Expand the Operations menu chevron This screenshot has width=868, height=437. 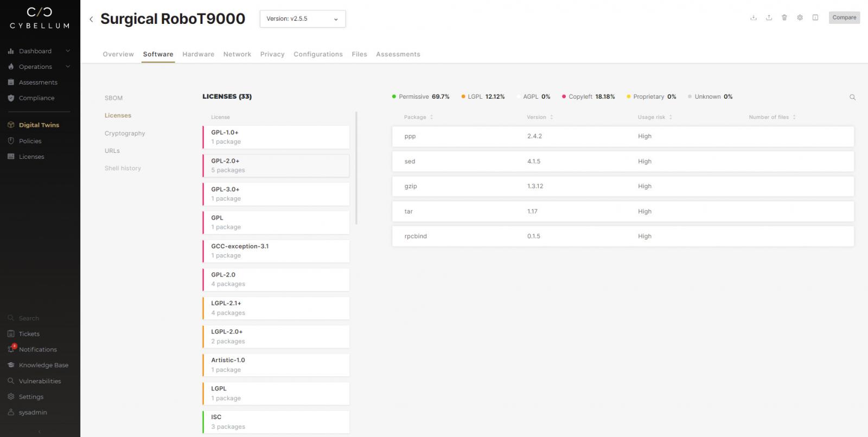(x=68, y=67)
